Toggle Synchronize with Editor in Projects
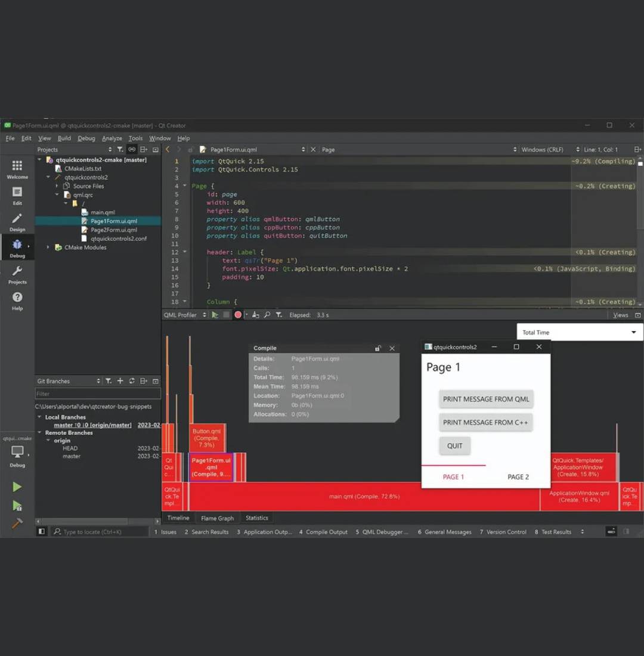 (132, 150)
